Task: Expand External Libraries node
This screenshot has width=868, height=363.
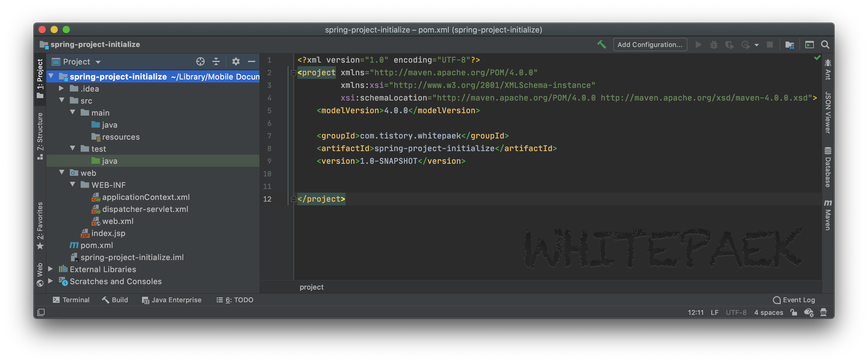Action: click(x=51, y=268)
